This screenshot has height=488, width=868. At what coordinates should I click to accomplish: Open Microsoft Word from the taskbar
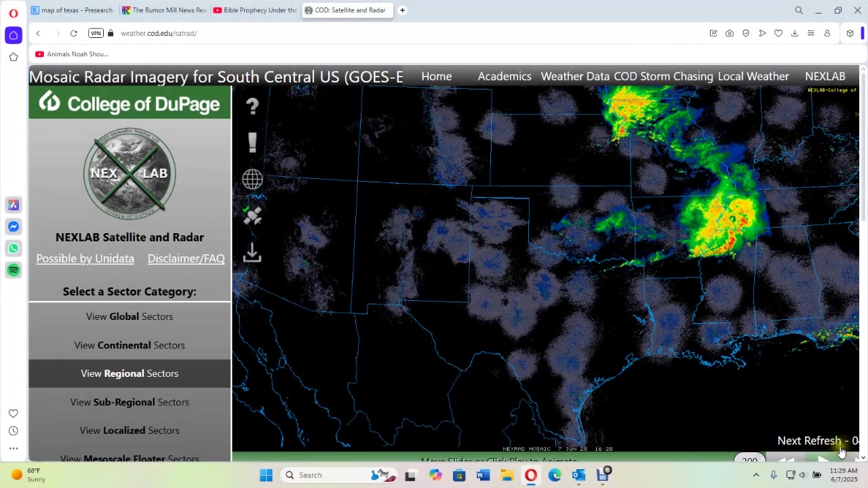[483, 475]
